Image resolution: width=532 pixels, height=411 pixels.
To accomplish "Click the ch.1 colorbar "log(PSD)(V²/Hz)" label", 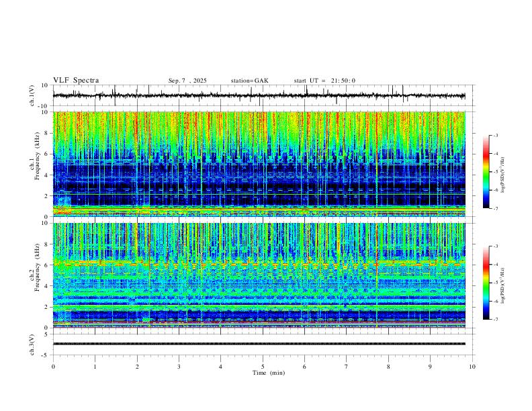I will [502, 175].
